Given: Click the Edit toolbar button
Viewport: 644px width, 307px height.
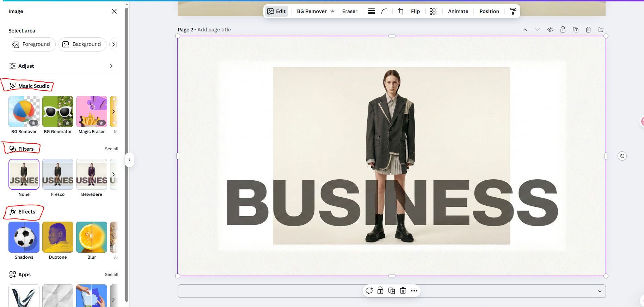Looking at the screenshot, I should [276, 11].
